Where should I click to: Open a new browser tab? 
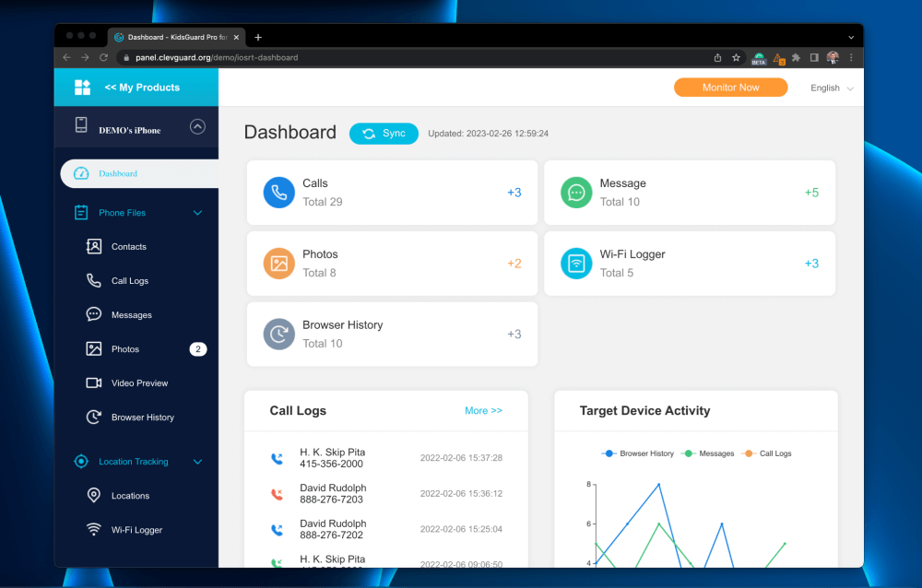point(258,37)
